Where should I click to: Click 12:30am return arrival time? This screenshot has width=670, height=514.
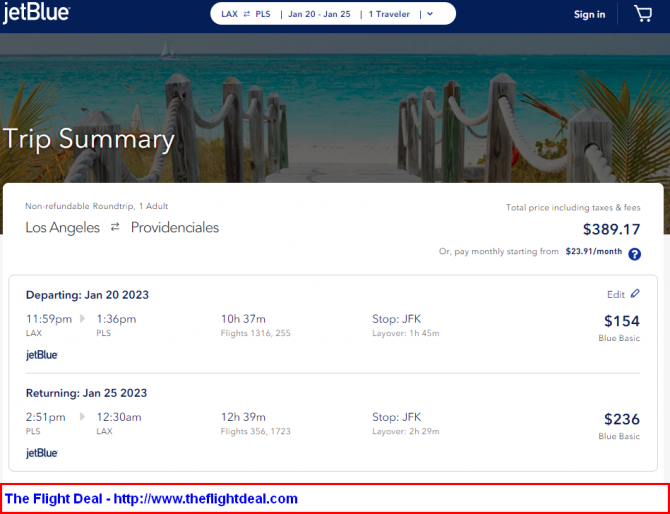119,417
